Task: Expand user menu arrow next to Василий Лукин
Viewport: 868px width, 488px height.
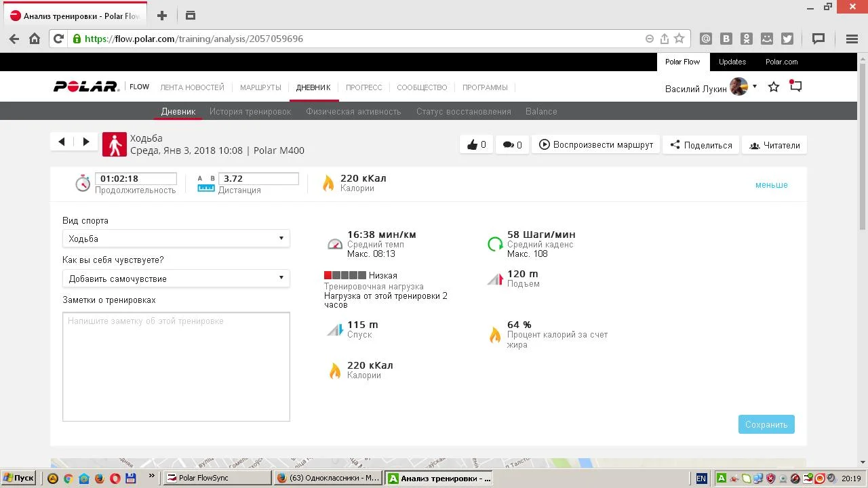Action: [755, 87]
